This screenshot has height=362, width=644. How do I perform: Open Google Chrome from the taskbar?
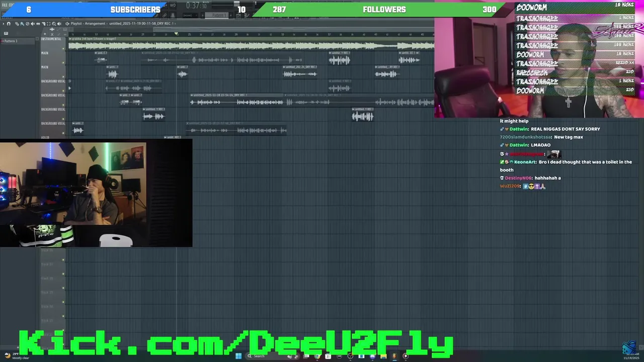pyautogui.click(x=317, y=356)
